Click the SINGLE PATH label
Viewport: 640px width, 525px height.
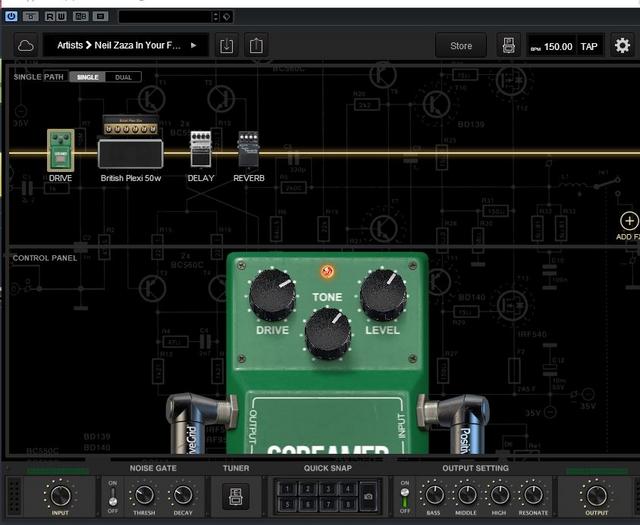(38, 77)
